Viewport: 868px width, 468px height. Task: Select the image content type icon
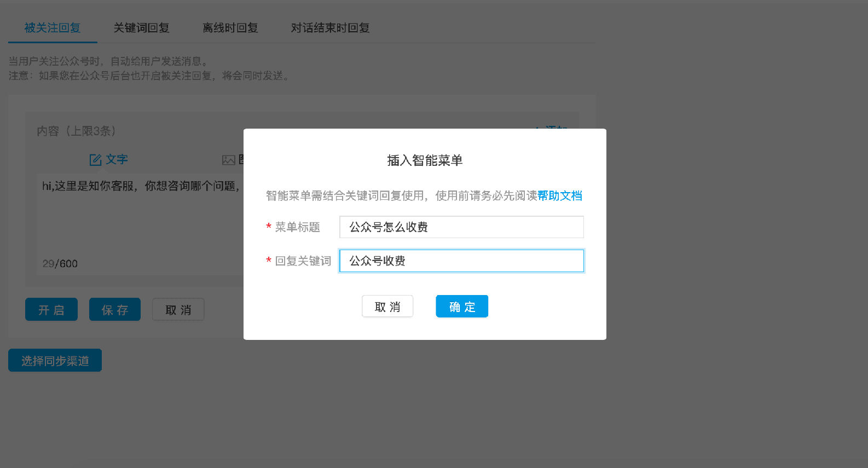[228, 160]
